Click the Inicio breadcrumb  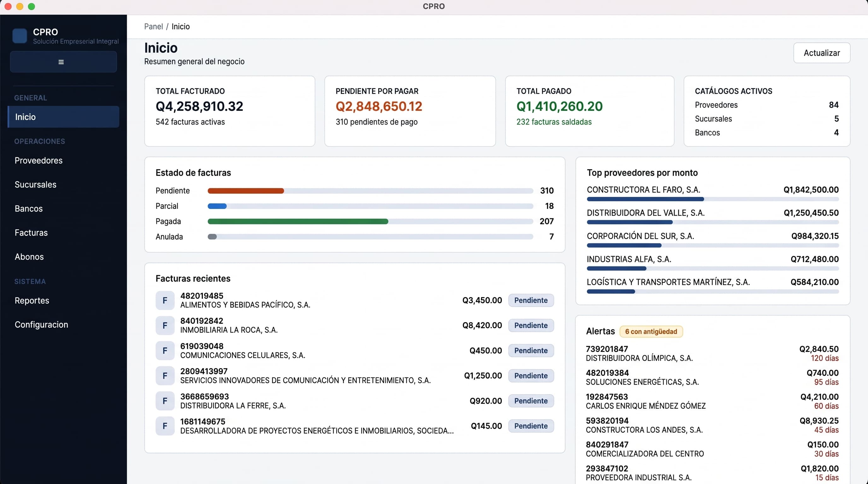pos(181,26)
